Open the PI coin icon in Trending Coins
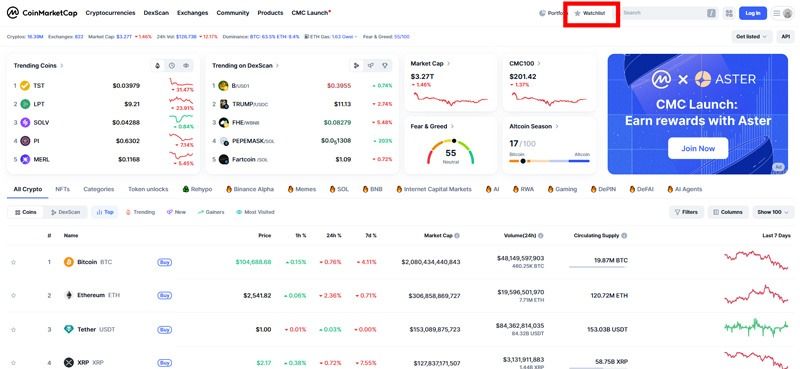Screen dimensions: 800x369 [x=25, y=141]
